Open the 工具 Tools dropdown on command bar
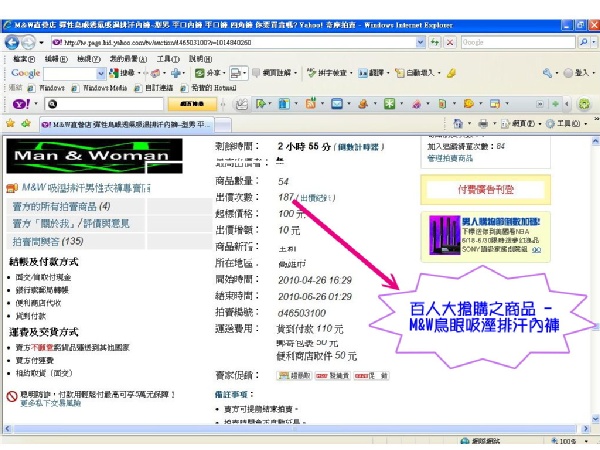The width and height of the screenshot is (600, 450). [567, 124]
